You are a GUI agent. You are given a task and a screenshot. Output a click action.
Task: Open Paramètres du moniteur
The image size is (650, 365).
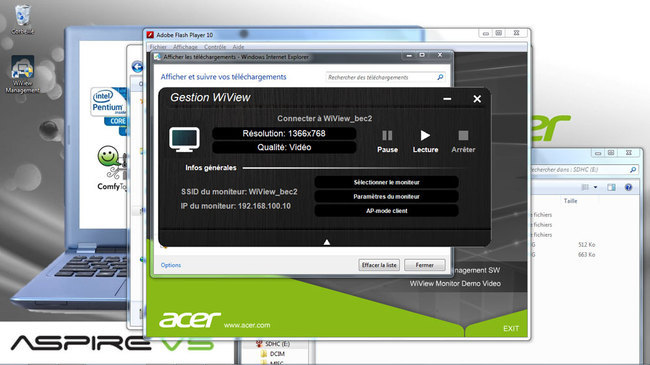pyautogui.click(x=386, y=197)
